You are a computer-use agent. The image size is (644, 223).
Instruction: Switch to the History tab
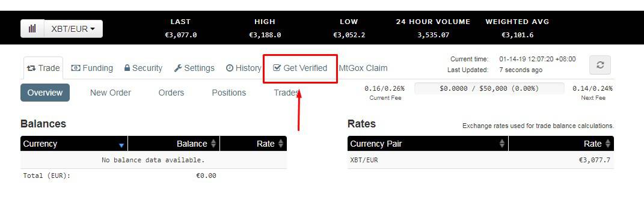244,68
